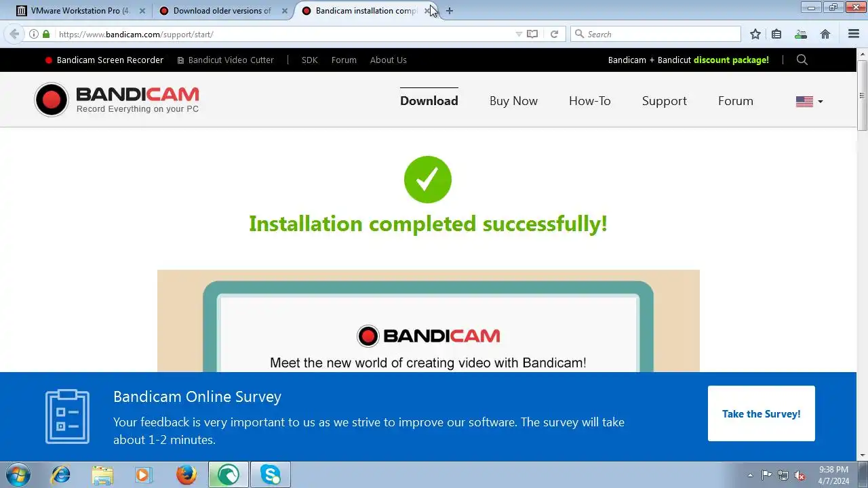Open the site information icon in address bar

pos(34,34)
